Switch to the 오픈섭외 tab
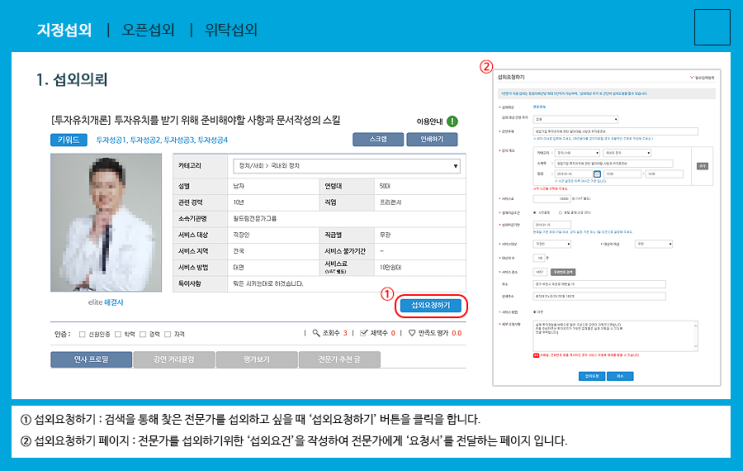 (148, 30)
